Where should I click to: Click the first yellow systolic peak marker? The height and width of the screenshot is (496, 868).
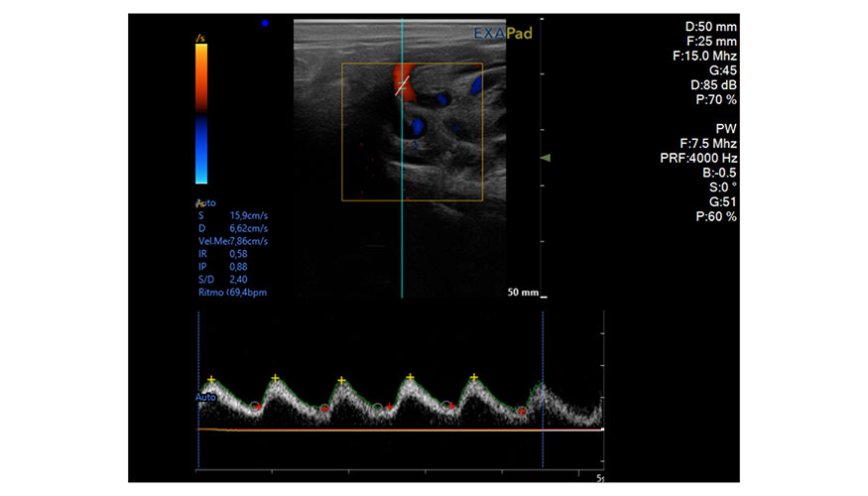click(x=211, y=380)
